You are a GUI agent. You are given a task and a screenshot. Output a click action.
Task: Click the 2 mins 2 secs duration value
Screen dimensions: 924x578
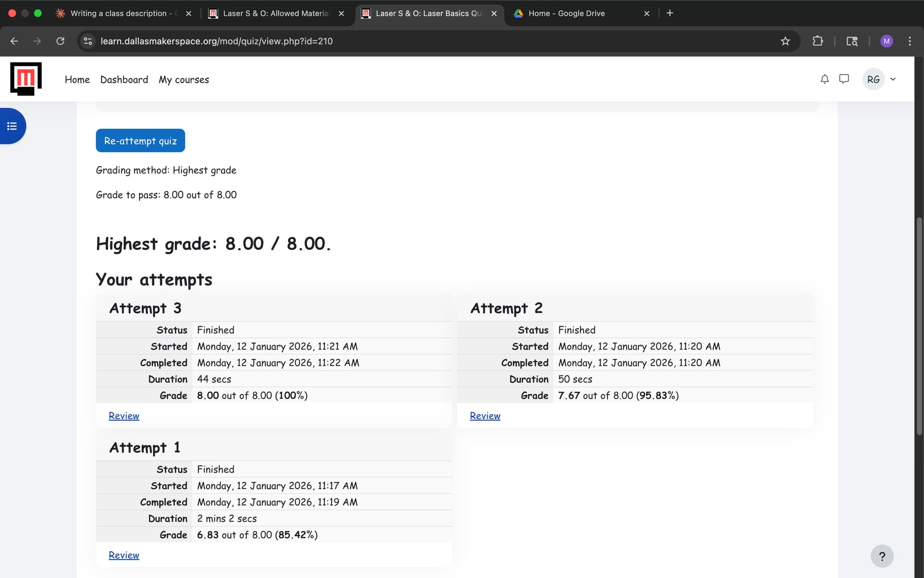pyautogui.click(x=227, y=518)
